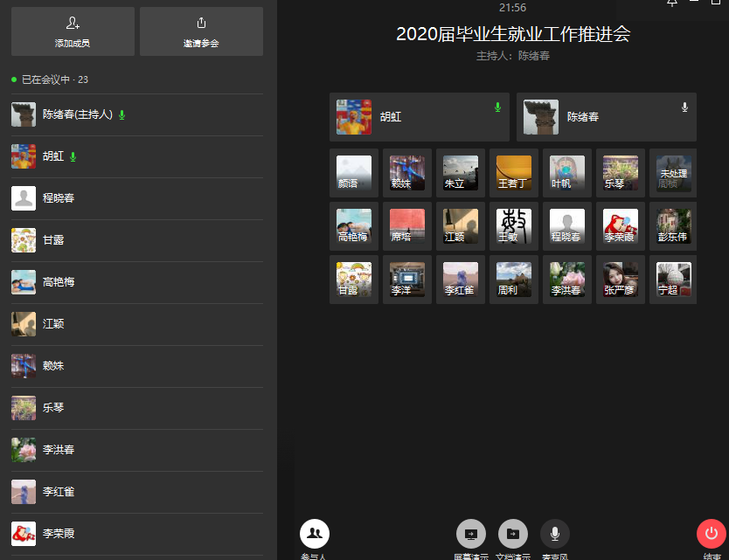Start 文档演示 document presentation

pyautogui.click(x=512, y=534)
